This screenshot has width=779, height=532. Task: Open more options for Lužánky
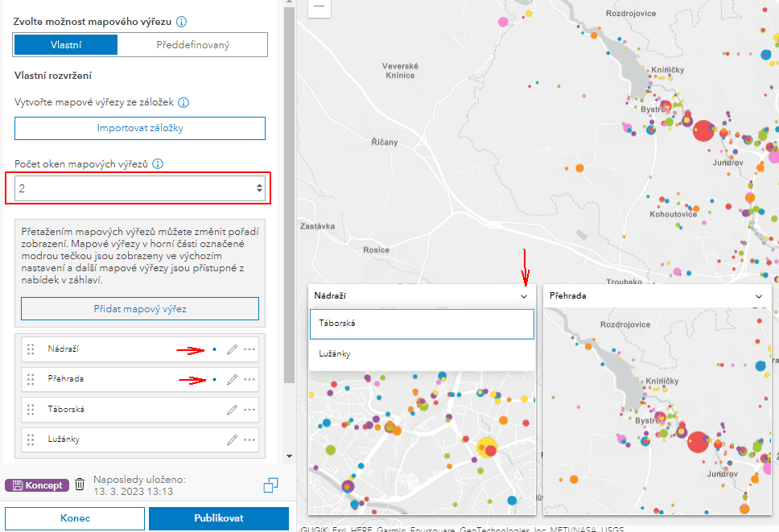pyautogui.click(x=250, y=439)
